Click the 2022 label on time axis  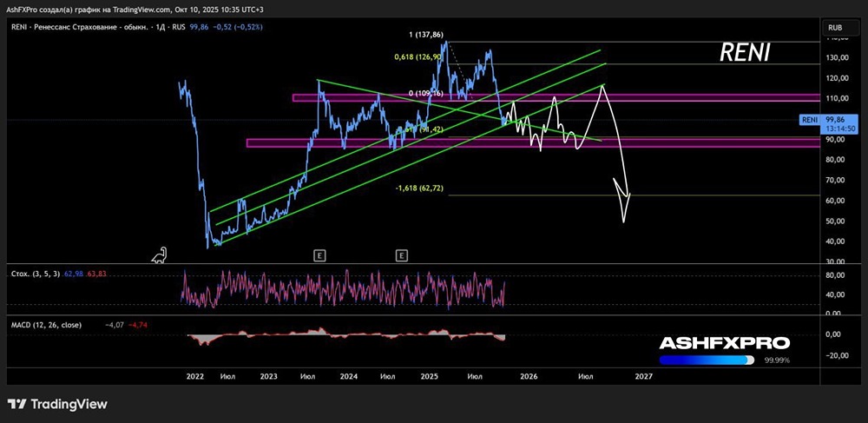(194, 376)
